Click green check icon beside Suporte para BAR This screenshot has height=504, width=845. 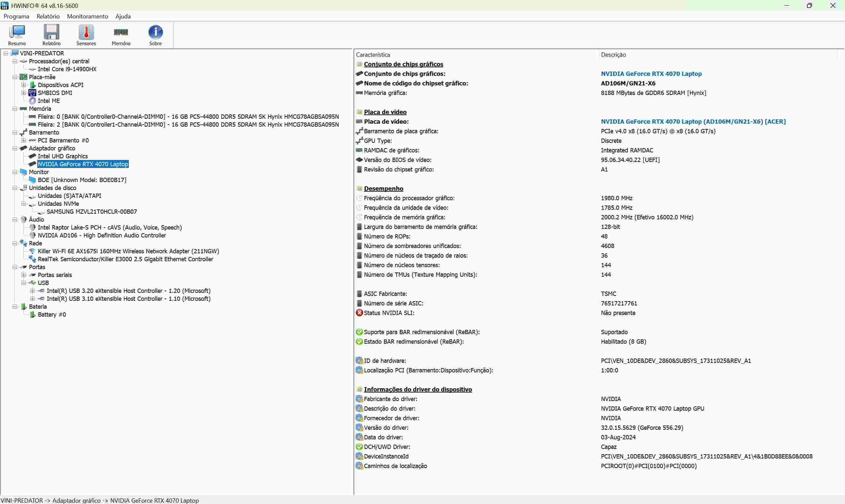coord(359,332)
